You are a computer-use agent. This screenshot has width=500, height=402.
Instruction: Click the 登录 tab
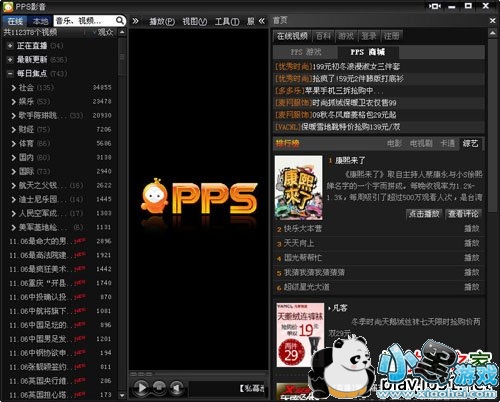click(x=369, y=36)
